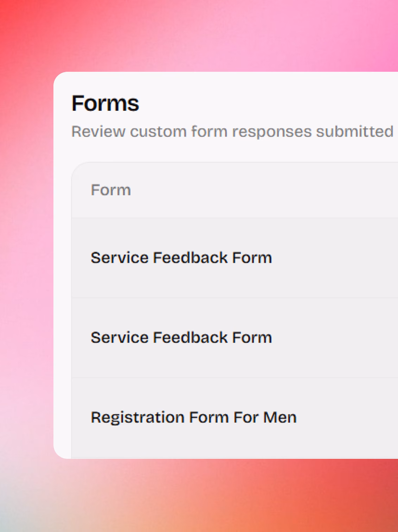This screenshot has width=398, height=532.
Task: Click 'Service' in the first table row
Action: point(120,258)
